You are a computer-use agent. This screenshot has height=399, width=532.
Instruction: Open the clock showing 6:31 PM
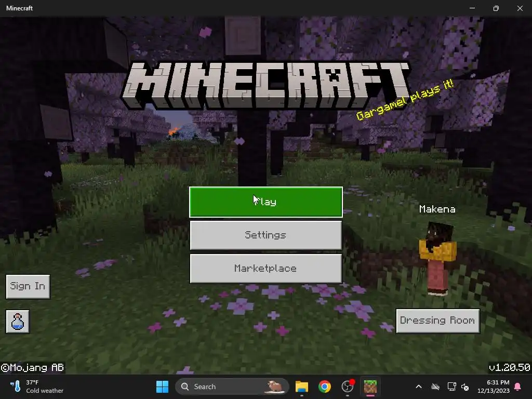click(x=494, y=387)
